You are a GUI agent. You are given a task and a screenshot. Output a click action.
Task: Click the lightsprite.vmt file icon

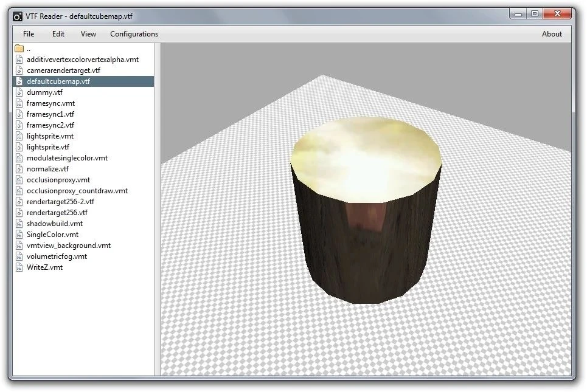tap(19, 136)
